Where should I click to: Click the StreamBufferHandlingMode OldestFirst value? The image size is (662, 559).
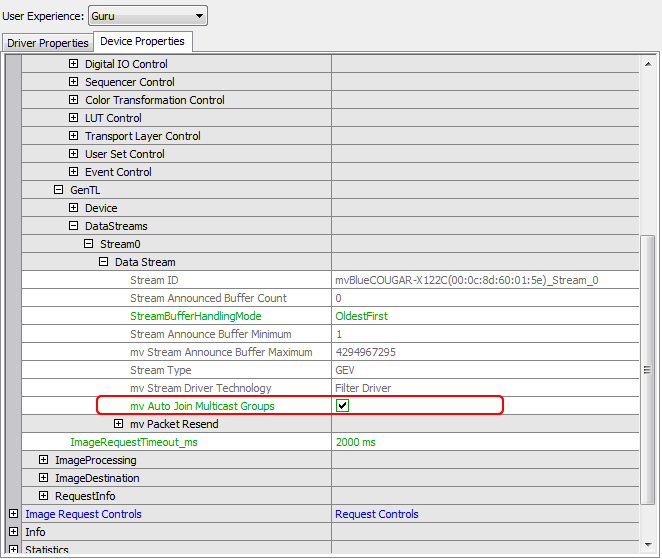[361, 316]
